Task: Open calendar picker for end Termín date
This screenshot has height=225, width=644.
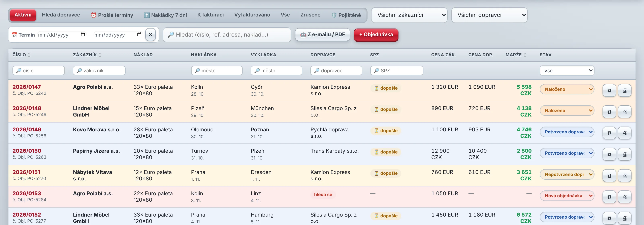Action: [x=139, y=34]
